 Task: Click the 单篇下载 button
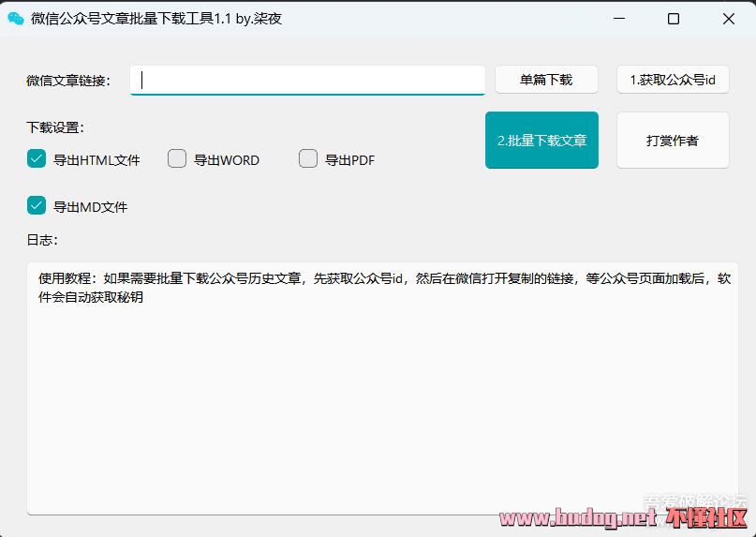point(546,80)
